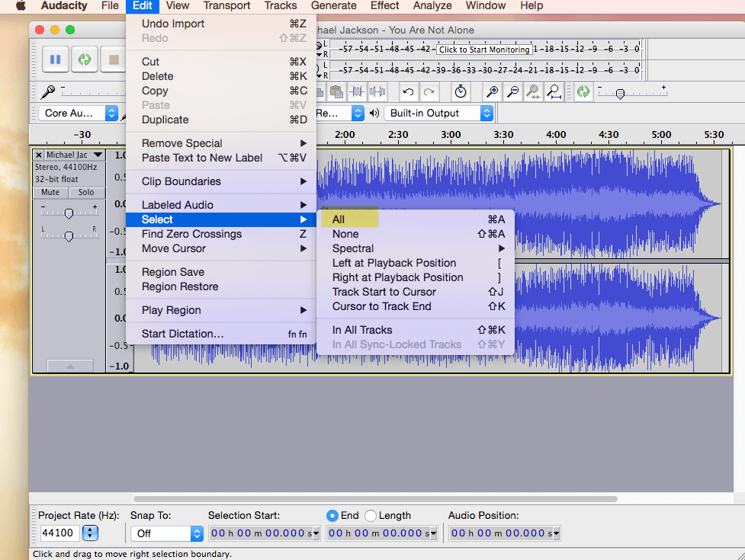Solo the Michael Jackson track
Image resolution: width=745 pixels, height=560 pixels.
[86, 192]
